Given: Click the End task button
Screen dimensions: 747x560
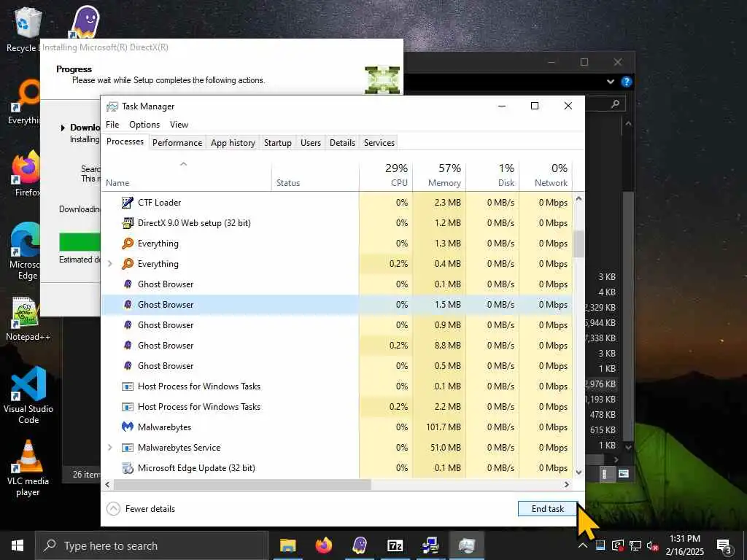Looking at the screenshot, I should (548, 508).
